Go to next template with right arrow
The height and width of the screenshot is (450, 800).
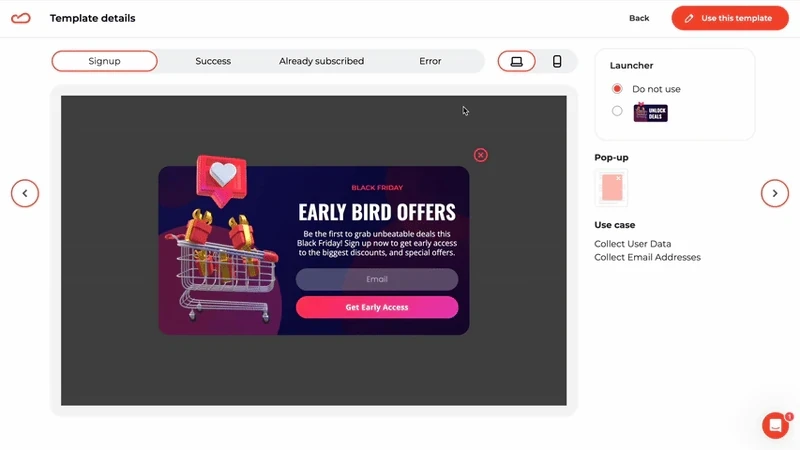tap(774, 193)
